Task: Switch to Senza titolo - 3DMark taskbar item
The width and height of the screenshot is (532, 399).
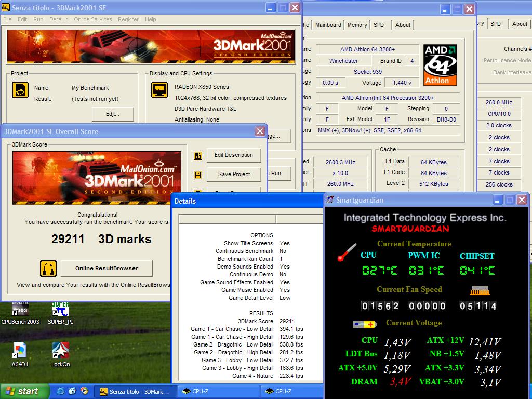Action: pyautogui.click(x=135, y=392)
